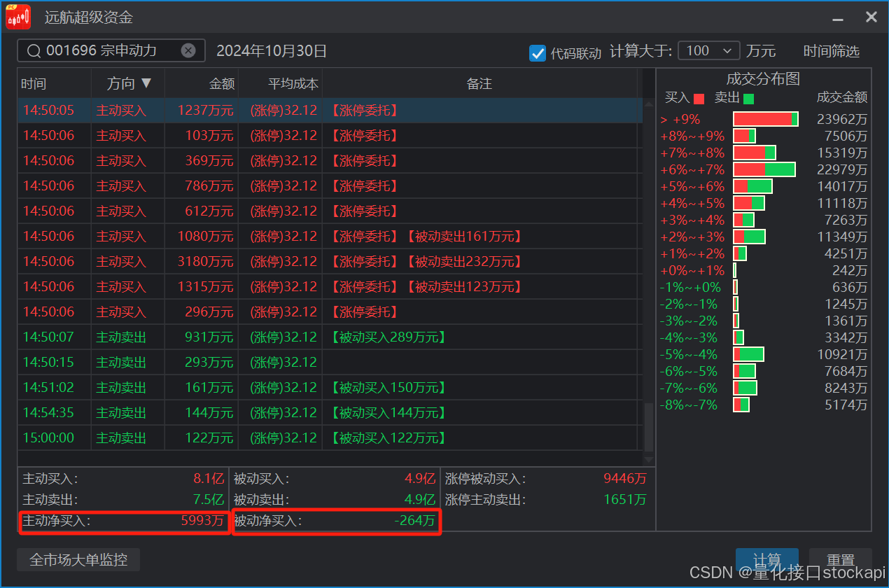The width and height of the screenshot is (889, 588).
Task: Click the 计算 button
Action: (766, 560)
